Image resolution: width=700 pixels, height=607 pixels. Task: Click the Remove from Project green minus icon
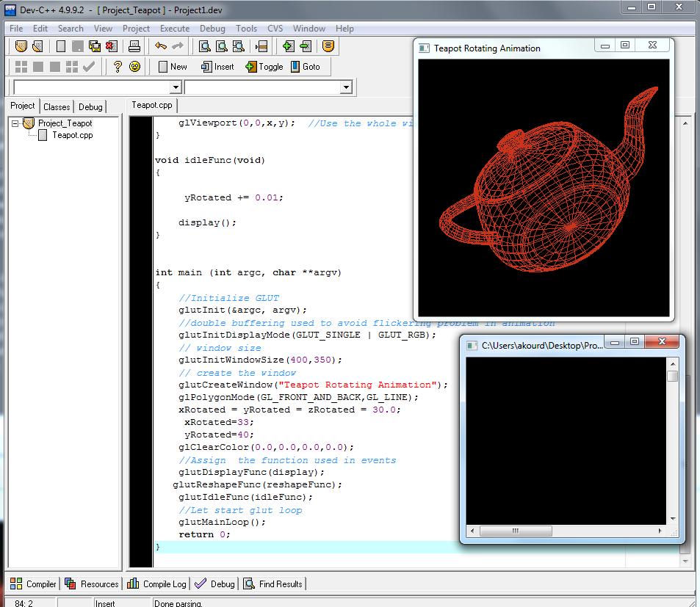306,46
